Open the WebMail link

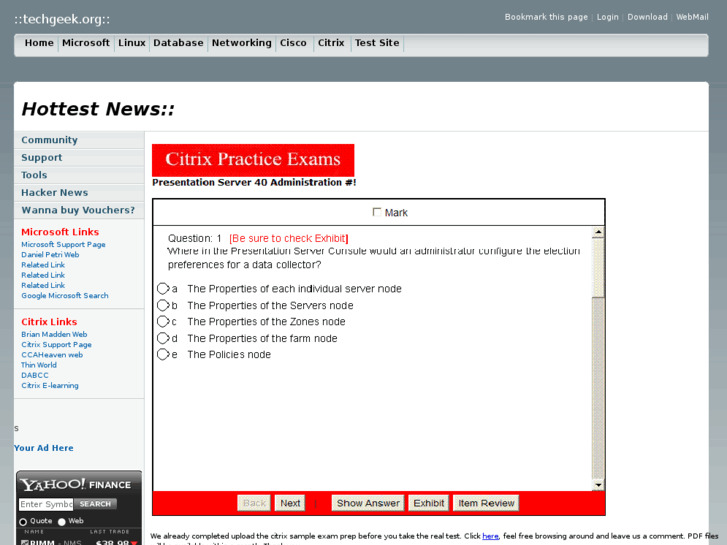692,17
